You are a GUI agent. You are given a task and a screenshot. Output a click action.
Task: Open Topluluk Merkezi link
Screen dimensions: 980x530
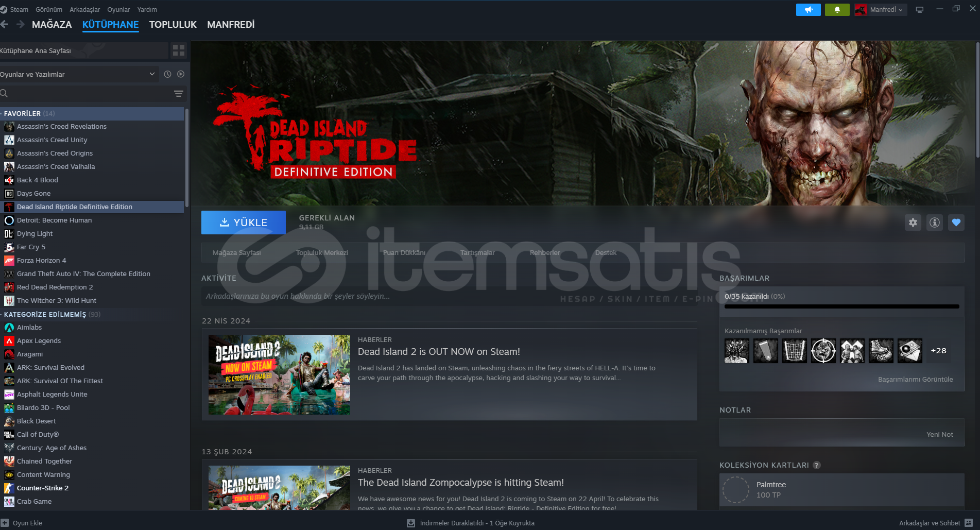tap(322, 252)
